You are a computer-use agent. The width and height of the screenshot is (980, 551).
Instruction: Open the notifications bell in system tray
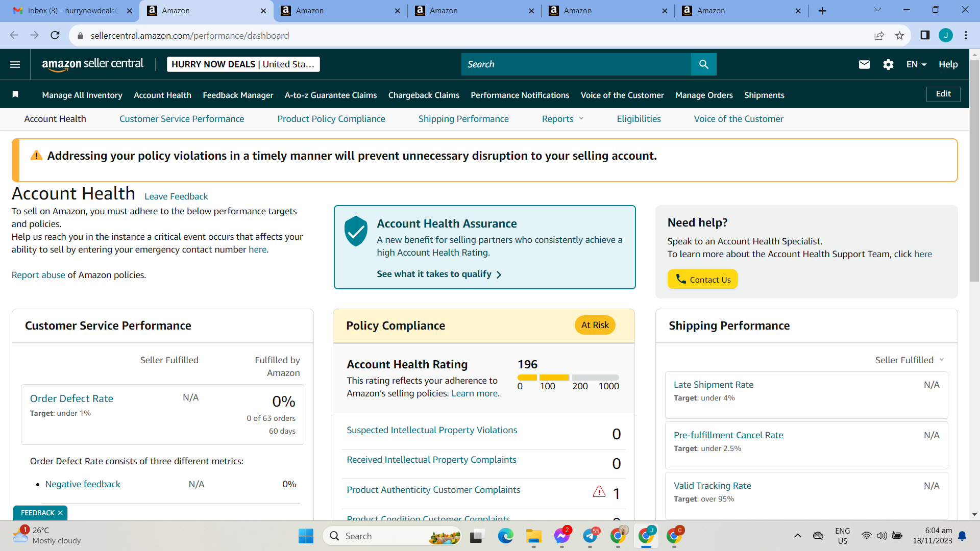(x=962, y=536)
